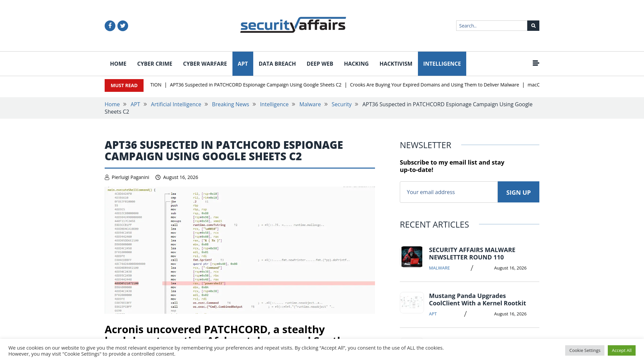This screenshot has height=362, width=644.
Task: Click Artificial Intelligence breadcrumb link
Action: point(176,104)
